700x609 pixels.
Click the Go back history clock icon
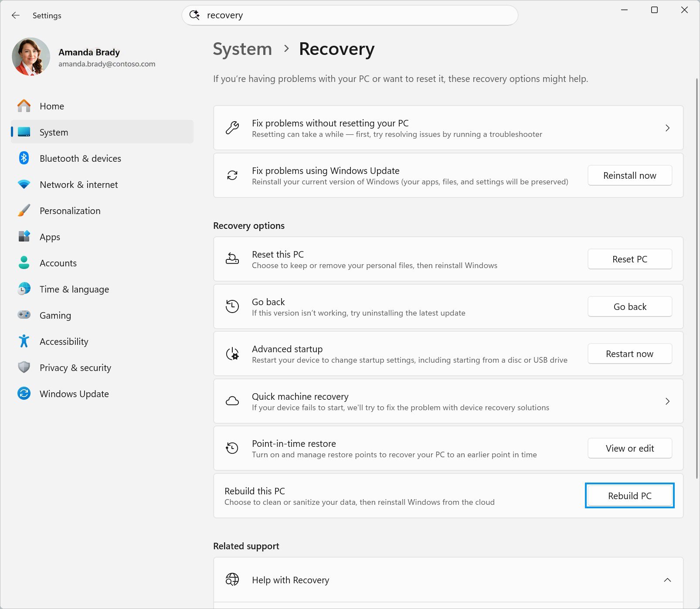[x=232, y=306]
